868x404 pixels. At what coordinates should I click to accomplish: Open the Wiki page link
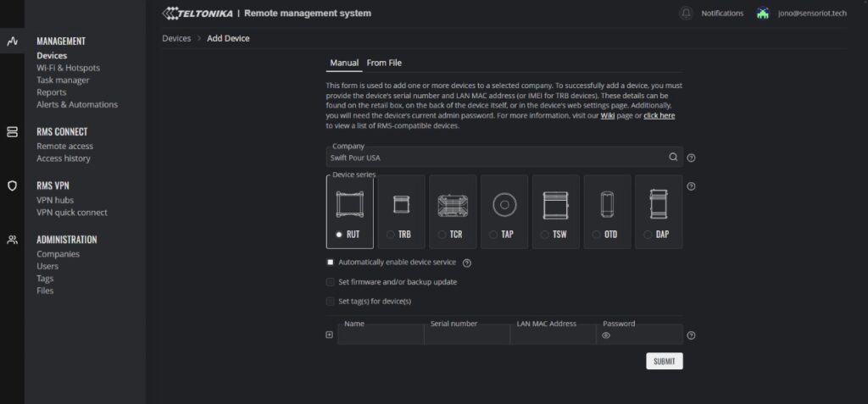click(x=608, y=116)
